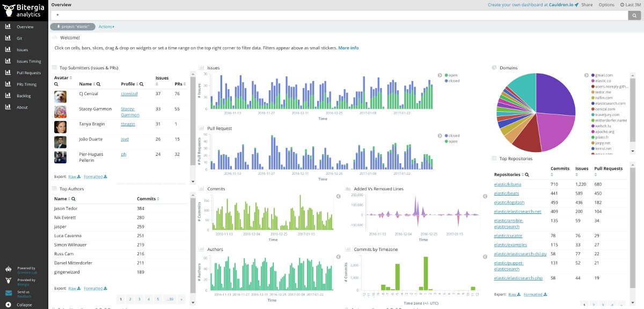Click the Cauldron.io link
The height and width of the screenshot is (309, 644).
560,5
